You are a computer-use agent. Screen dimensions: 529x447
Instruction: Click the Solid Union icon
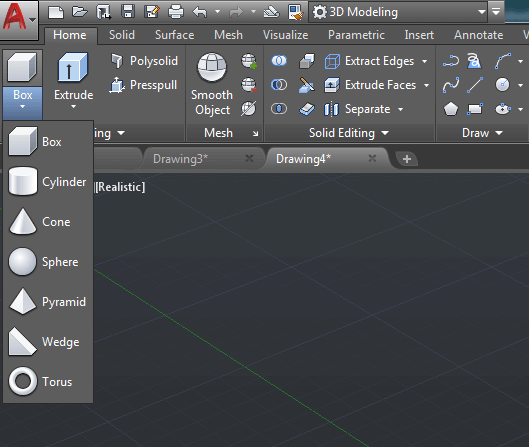coord(279,61)
